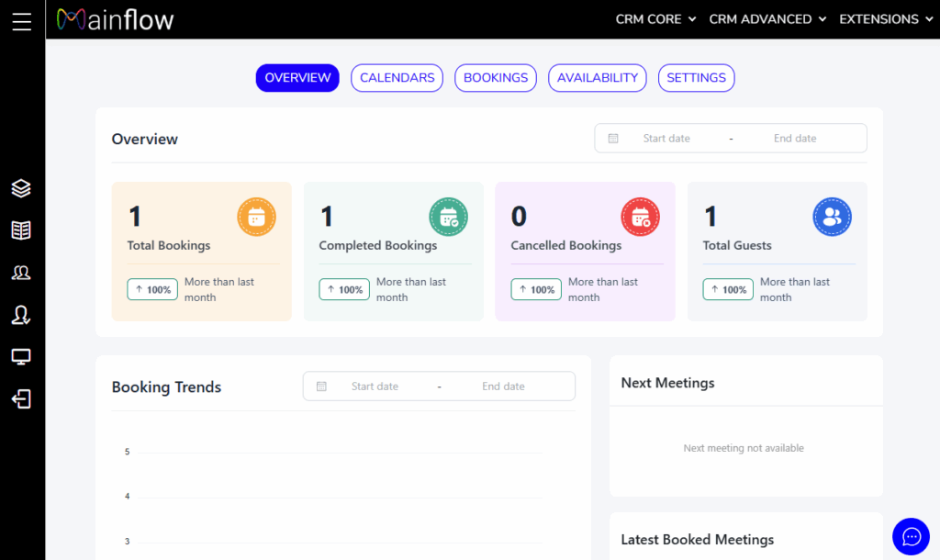Open the SETTINGS section
The width and height of the screenshot is (940, 560).
click(x=696, y=78)
